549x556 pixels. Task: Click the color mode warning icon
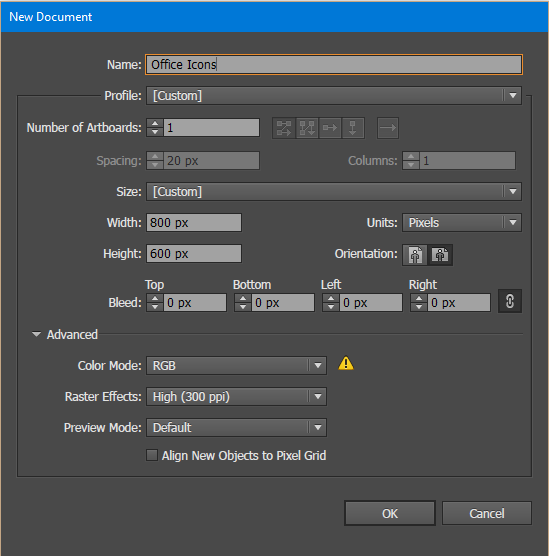point(346,364)
